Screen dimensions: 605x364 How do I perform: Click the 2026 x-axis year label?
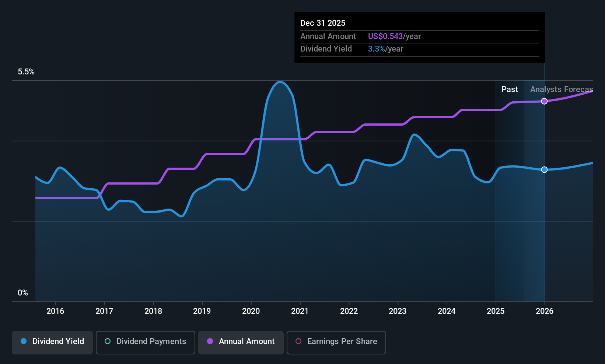coord(545,311)
